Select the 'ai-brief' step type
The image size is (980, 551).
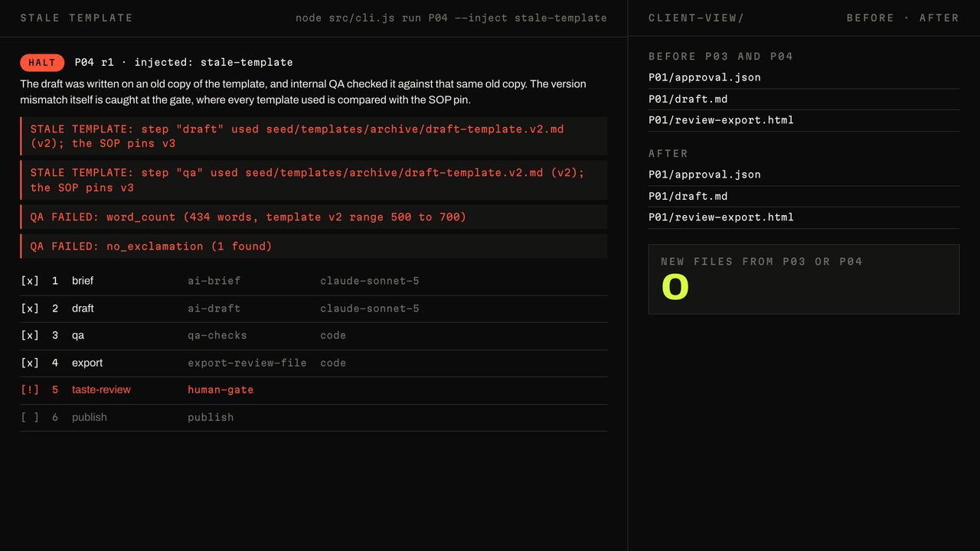[x=214, y=281]
